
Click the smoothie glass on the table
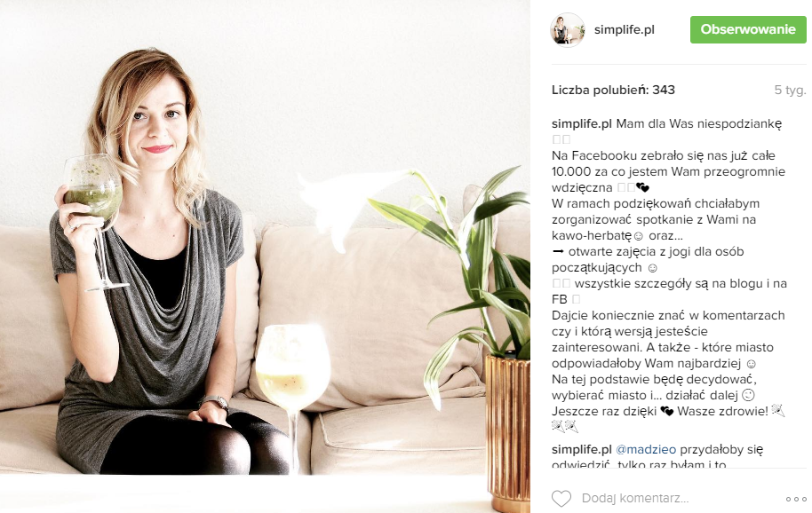pyautogui.click(x=292, y=373)
